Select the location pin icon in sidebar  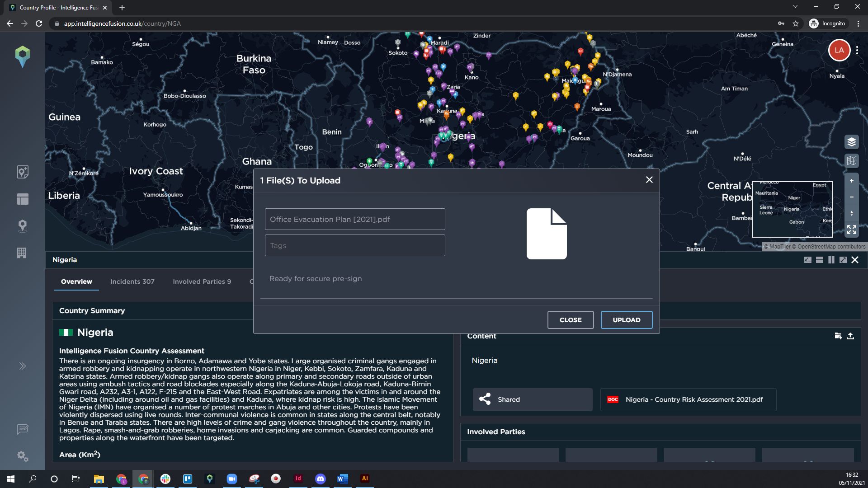[x=23, y=225]
